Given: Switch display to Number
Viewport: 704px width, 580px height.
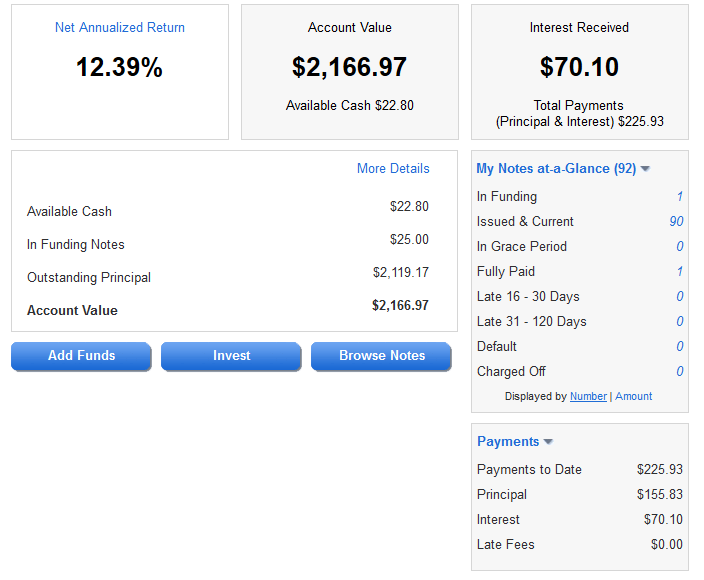Looking at the screenshot, I should [x=588, y=397].
